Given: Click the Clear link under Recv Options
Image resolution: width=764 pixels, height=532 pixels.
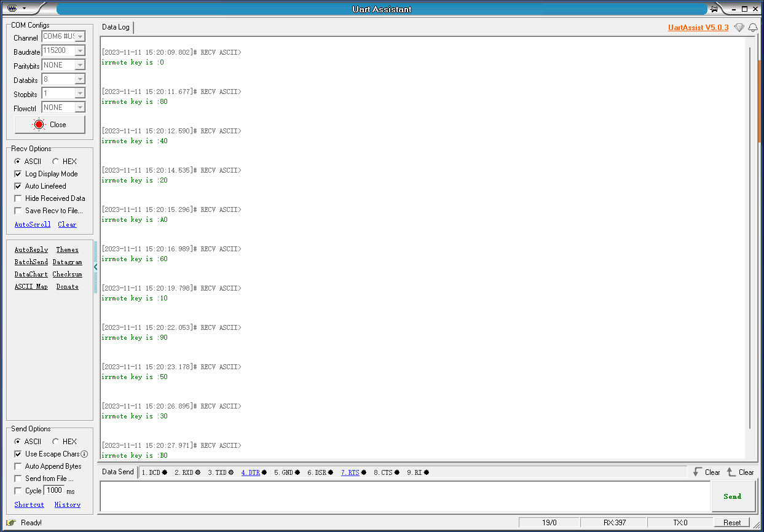Looking at the screenshot, I should (x=67, y=225).
